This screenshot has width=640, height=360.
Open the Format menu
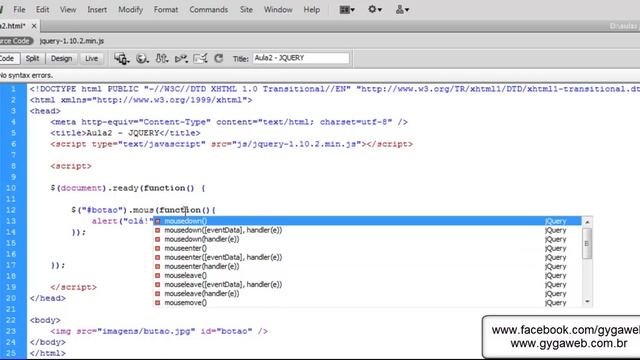pos(166,9)
